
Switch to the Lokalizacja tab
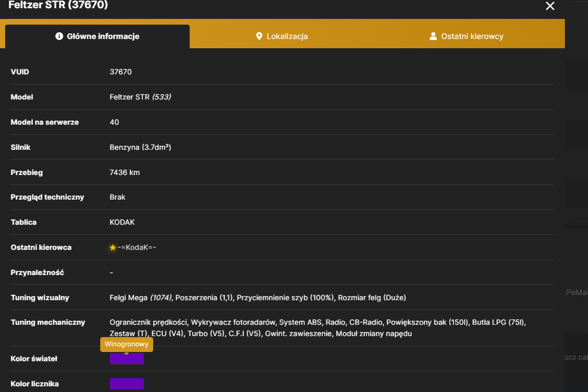pyautogui.click(x=282, y=36)
